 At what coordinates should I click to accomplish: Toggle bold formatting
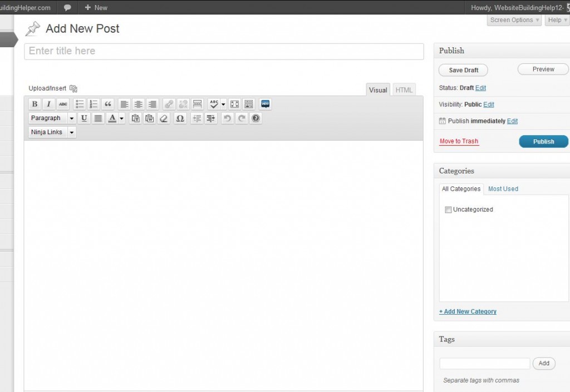point(35,104)
